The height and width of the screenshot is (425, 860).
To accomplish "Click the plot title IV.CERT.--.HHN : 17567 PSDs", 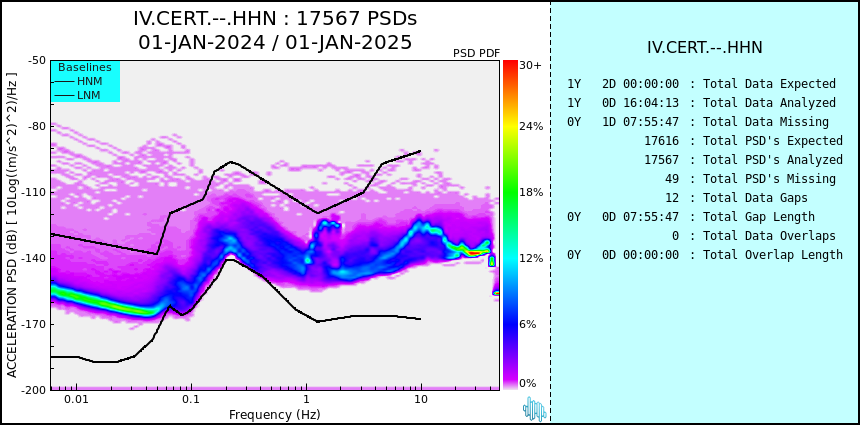I will pyautogui.click(x=275, y=19).
